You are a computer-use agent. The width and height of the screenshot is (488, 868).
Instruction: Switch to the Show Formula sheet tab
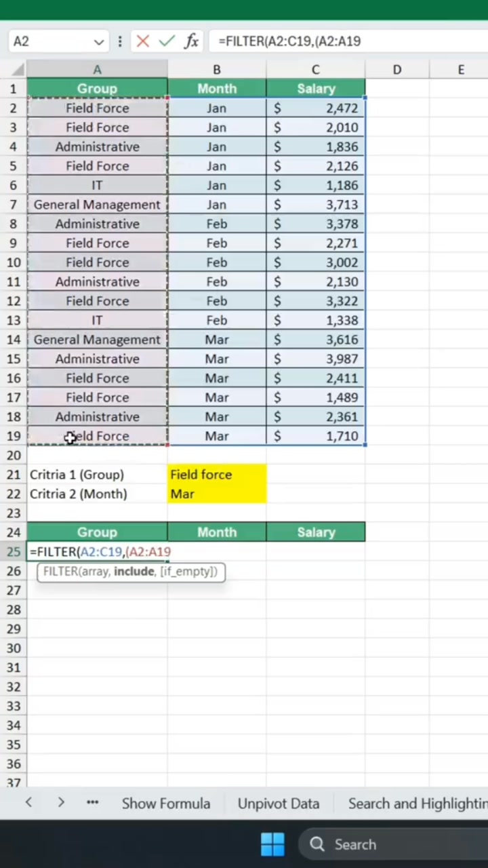(166, 804)
